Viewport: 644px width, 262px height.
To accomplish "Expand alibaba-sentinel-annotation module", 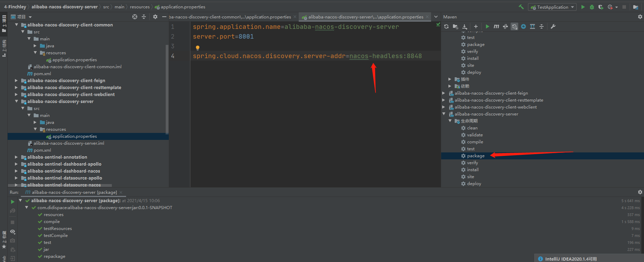I will pyautogui.click(x=16, y=157).
